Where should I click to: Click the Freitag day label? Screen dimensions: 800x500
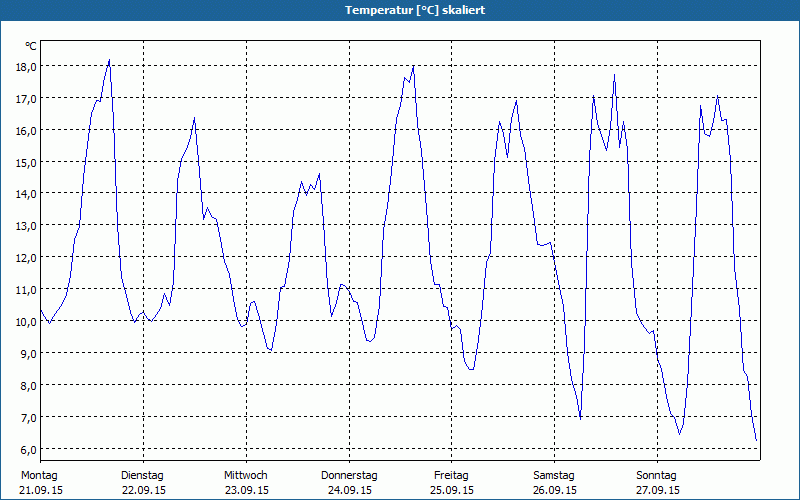click(x=451, y=476)
